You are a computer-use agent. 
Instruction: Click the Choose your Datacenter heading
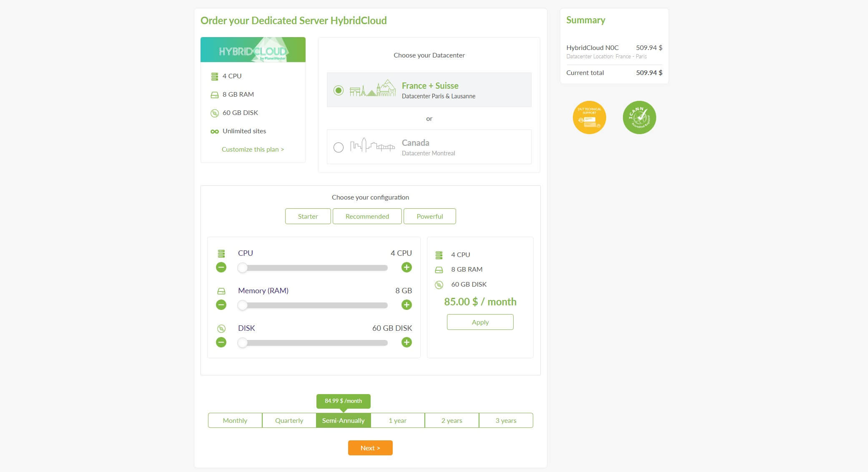(429, 55)
